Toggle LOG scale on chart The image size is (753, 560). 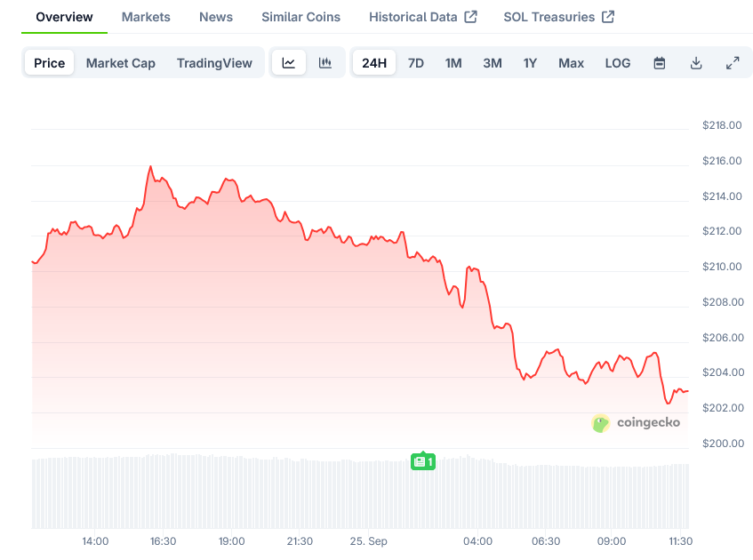[x=618, y=63]
